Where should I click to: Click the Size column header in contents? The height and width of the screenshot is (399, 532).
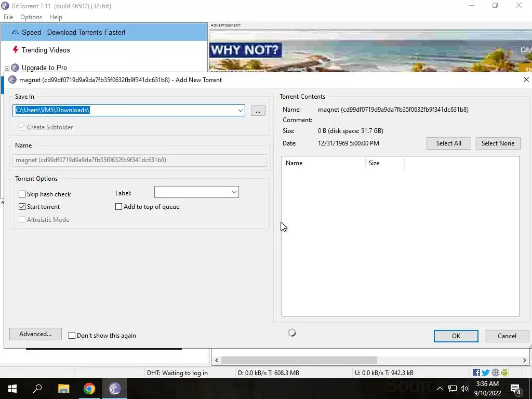(385, 163)
